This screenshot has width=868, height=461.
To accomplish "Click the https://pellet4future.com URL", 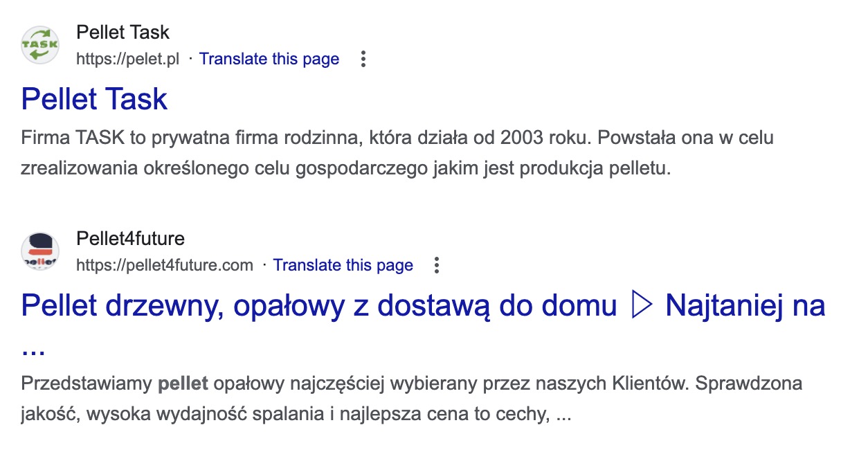I will pos(165,266).
